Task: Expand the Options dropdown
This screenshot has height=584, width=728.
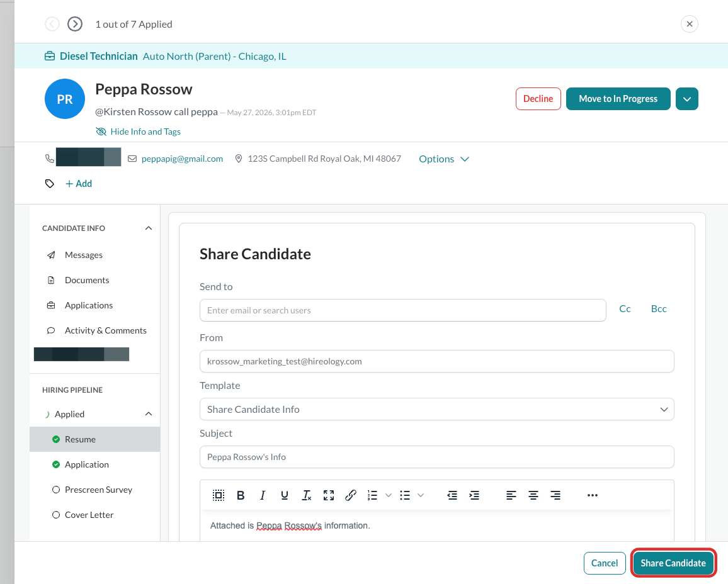Action: 444,159
